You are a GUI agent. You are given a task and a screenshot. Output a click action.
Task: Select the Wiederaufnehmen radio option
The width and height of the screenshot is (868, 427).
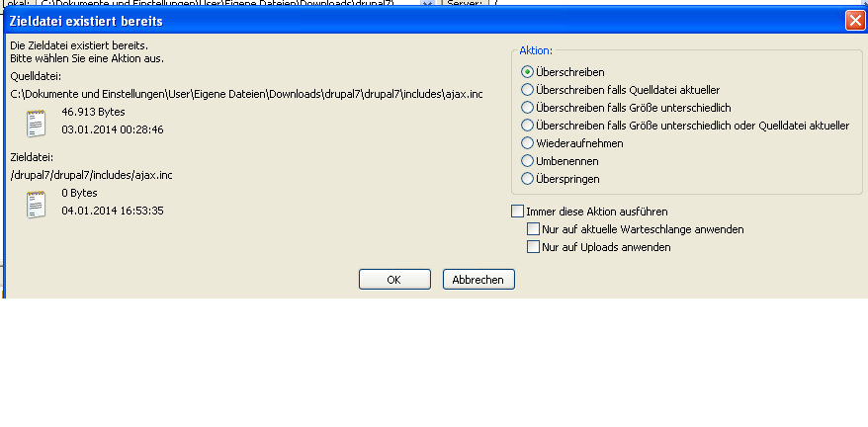(x=527, y=143)
